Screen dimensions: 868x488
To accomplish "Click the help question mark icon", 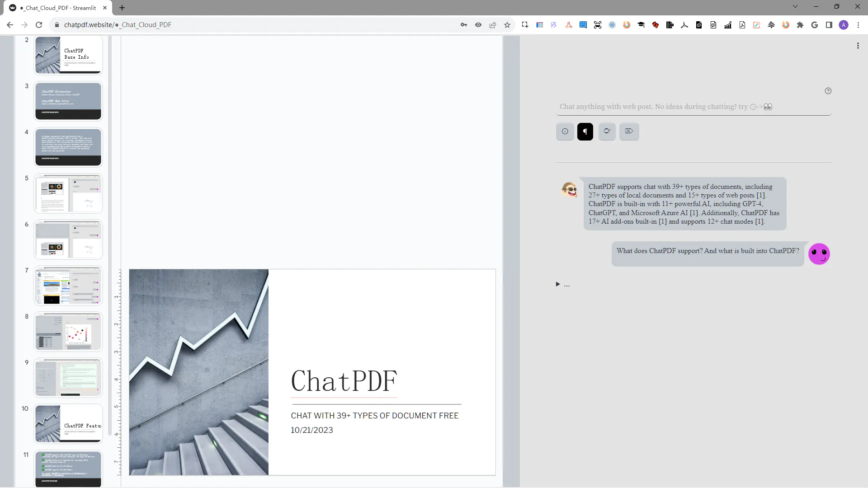I will coord(828,91).
